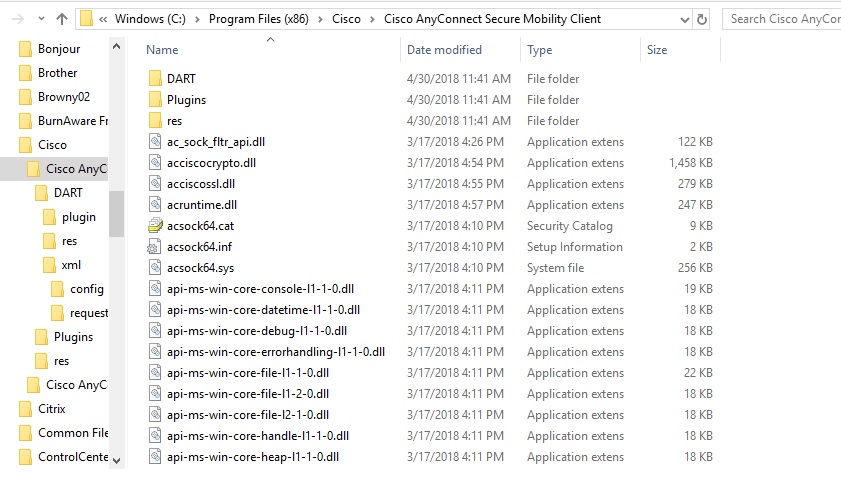The width and height of the screenshot is (841, 479).
Task: Click System file type cell
Action: [555, 268]
